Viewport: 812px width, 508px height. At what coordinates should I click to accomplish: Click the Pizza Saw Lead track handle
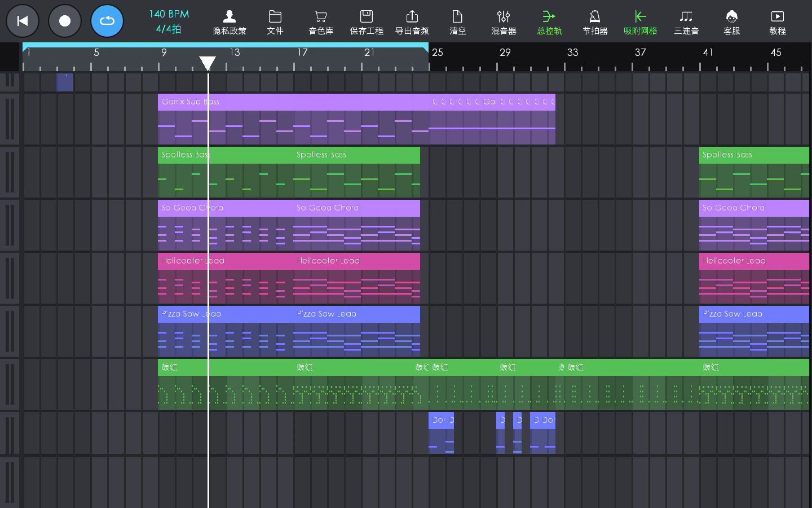click(10, 331)
